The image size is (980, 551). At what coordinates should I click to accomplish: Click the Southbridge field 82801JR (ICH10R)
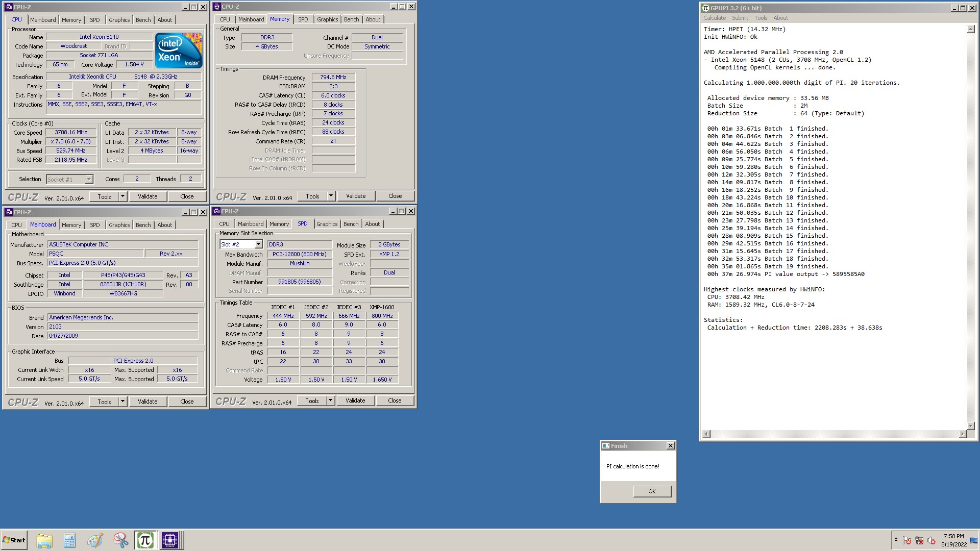pos(123,284)
